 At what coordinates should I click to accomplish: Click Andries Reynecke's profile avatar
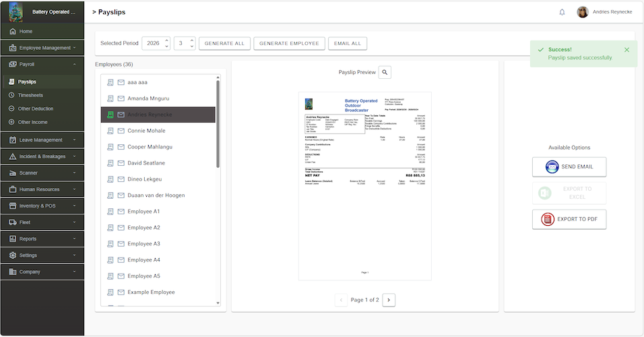click(583, 12)
